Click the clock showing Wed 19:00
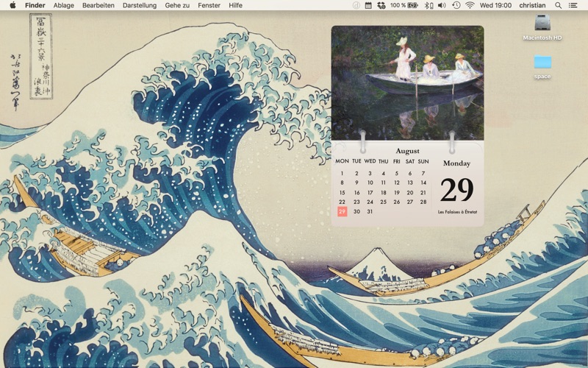Screen dimensions: 588x368 (x=495, y=5)
